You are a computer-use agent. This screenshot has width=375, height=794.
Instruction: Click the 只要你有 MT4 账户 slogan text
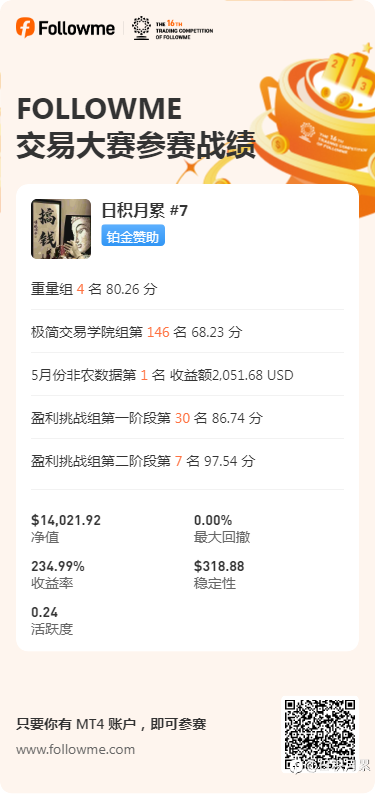tap(111, 724)
